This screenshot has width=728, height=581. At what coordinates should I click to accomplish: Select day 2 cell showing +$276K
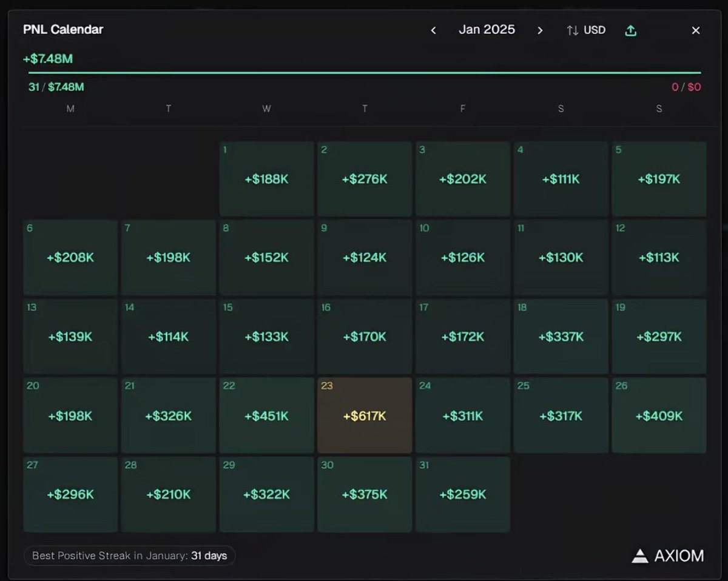pos(365,179)
